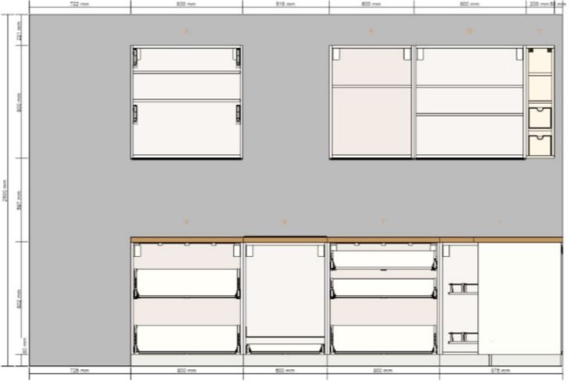Click the base cabinet under the raised worktop

click(285, 293)
